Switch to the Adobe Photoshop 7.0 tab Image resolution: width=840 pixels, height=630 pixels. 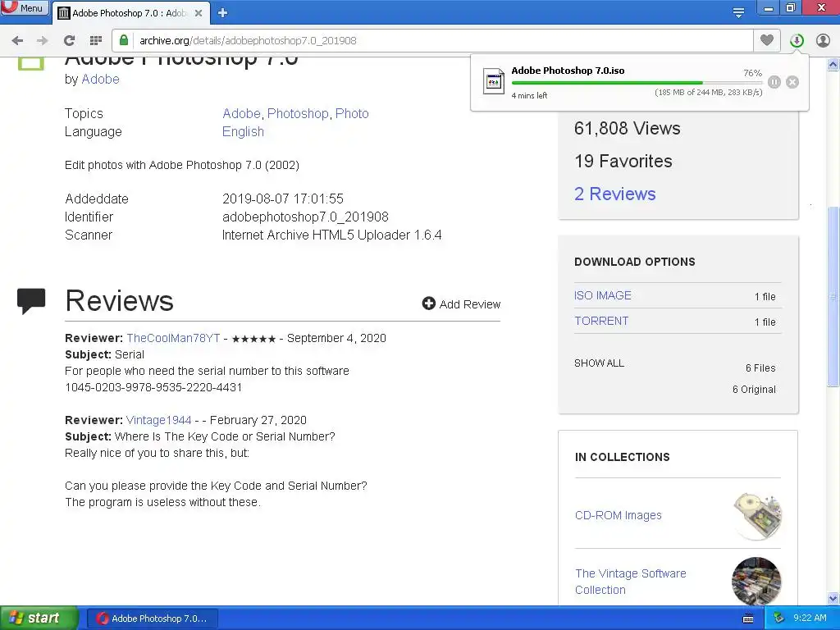tap(130, 13)
